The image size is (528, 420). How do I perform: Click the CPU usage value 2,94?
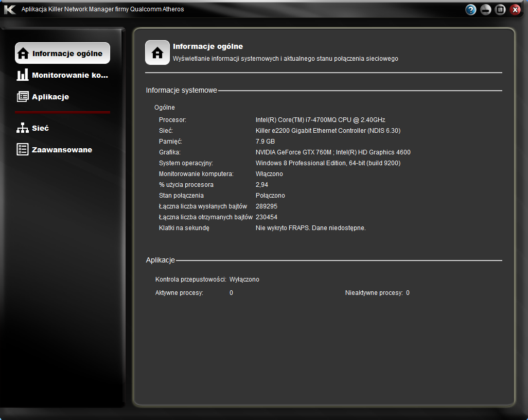[261, 185]
